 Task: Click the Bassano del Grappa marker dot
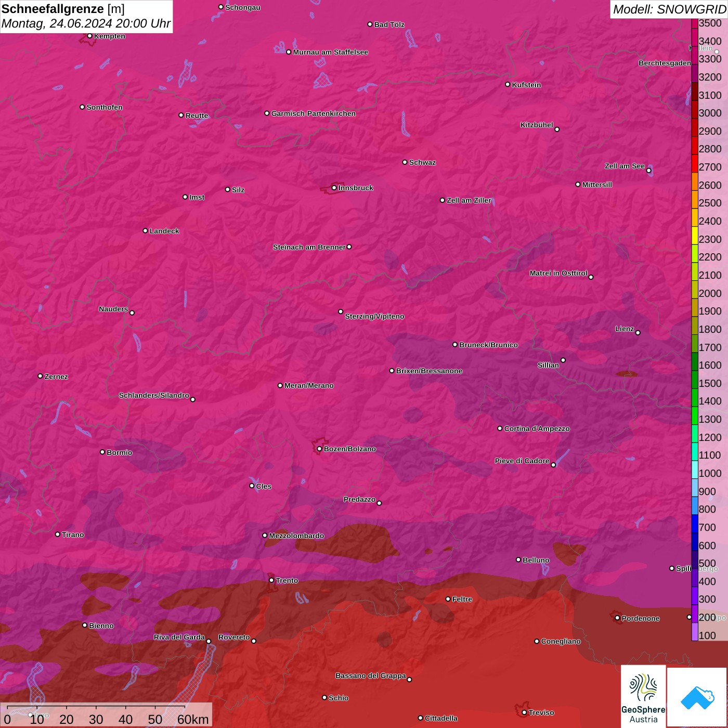click(x=410, y=680)
